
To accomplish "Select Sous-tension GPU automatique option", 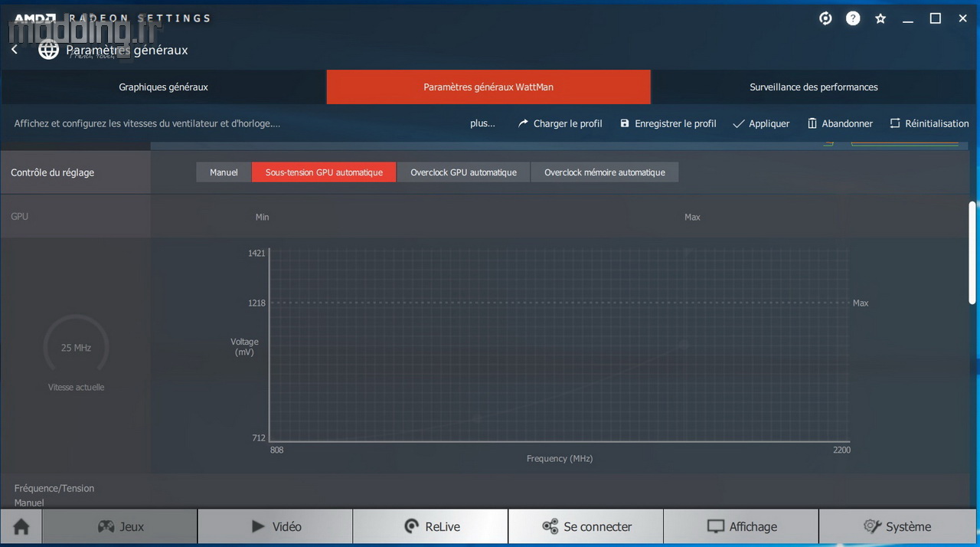I will [324, 172].
